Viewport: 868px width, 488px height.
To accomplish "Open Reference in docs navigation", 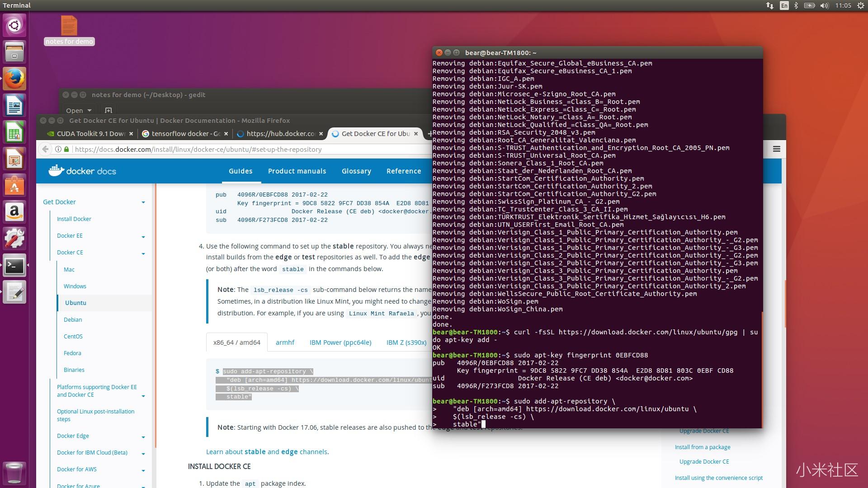I will coord(404,171).
